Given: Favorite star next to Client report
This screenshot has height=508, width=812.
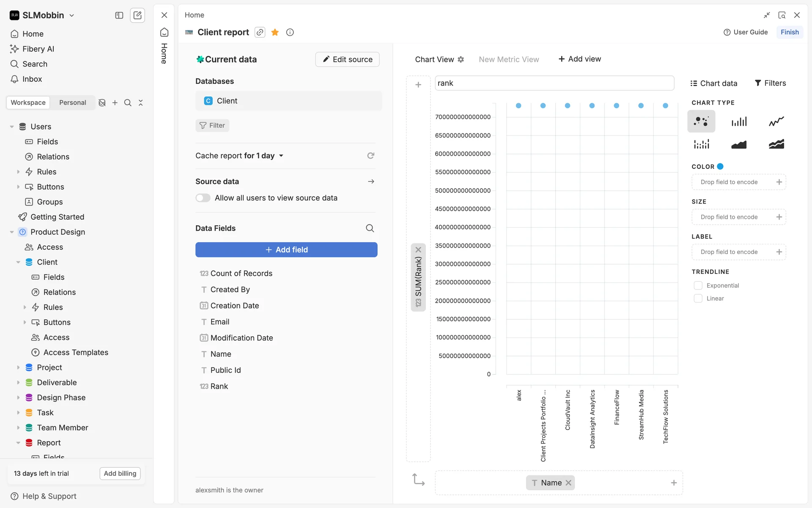Looking at the screenshot, I should 275,32.
